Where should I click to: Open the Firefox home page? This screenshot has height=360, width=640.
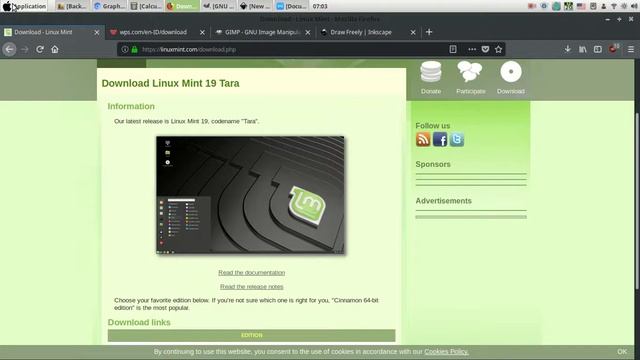[55, 49]
